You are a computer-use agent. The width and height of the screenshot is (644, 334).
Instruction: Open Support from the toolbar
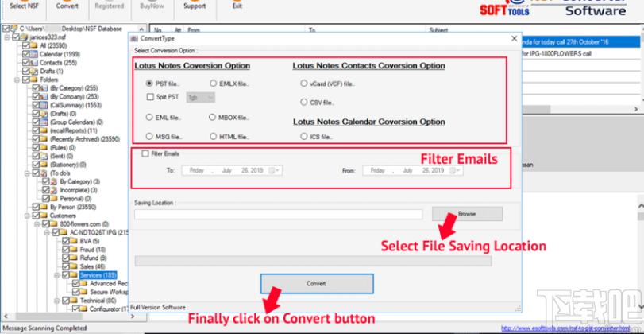click(x=195, y=6)
